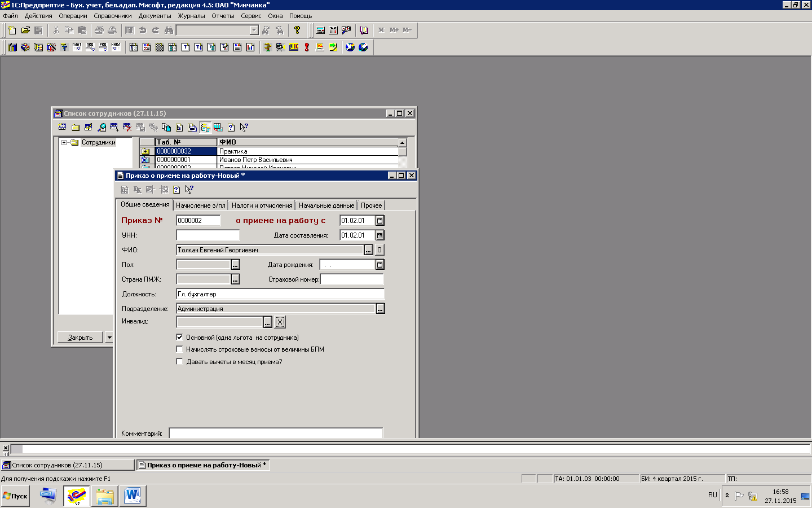Screen dimensions: 812x508
Task: Open the Calculator icon in main toolbar
Action: click(x=320, y=30)
